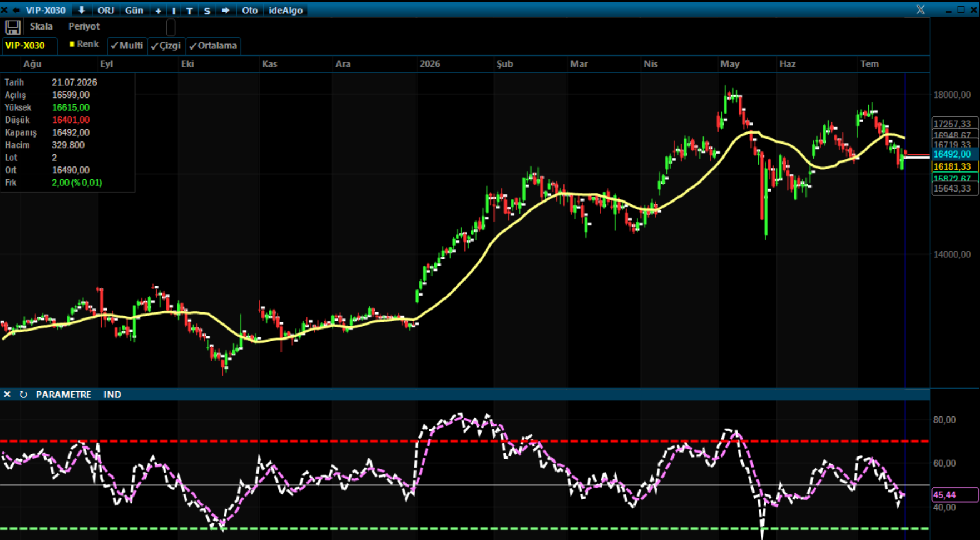Close the indicator panel with its X
This screenshot has height=540, width=980.
[x=7, y=394]
